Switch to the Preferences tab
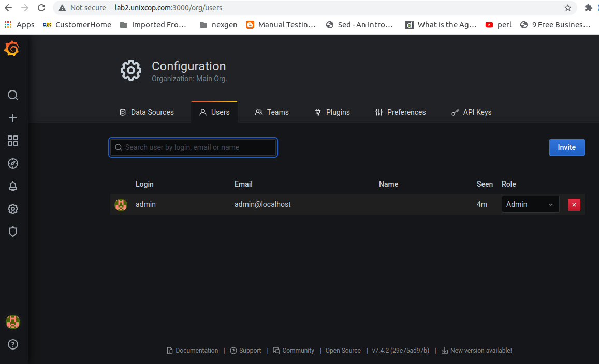This screenshot has height=364, width=599. pyautogui.click(x=400, y=112)
